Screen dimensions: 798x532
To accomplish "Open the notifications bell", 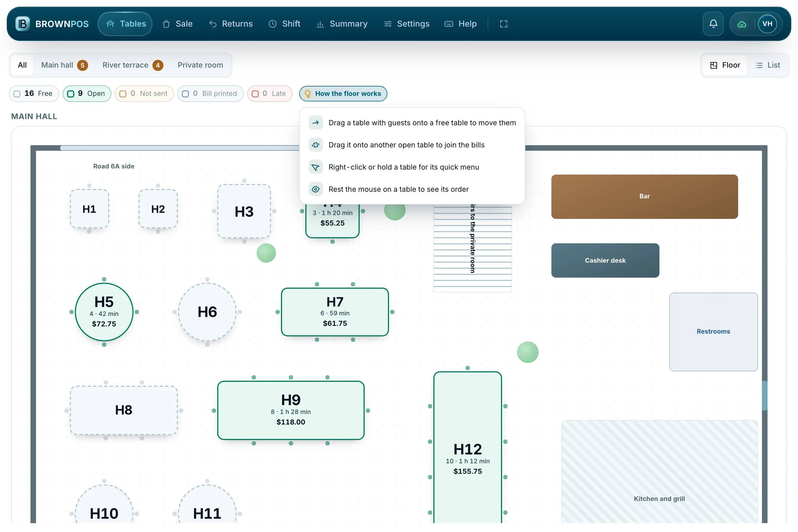I will pyautogui.click(x=713, y=24).
